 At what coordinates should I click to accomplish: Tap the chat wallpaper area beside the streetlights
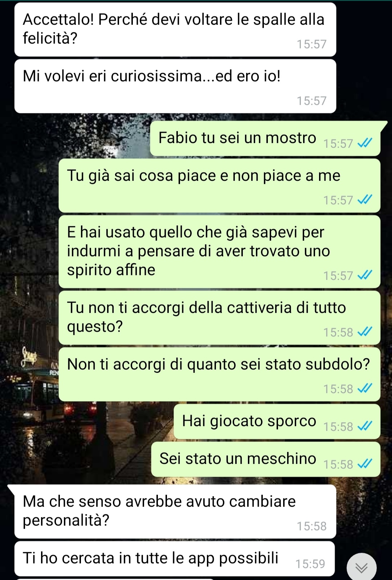(29, 436)
